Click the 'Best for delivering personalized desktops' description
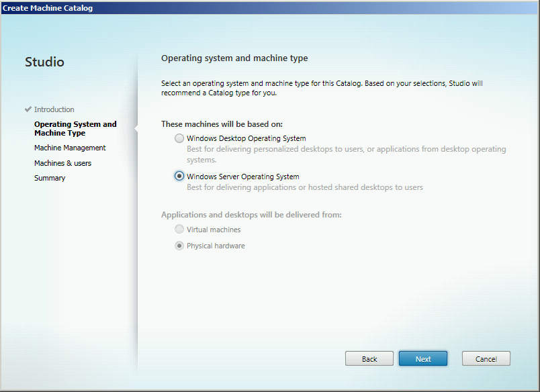540x392 pixels. 347,154
